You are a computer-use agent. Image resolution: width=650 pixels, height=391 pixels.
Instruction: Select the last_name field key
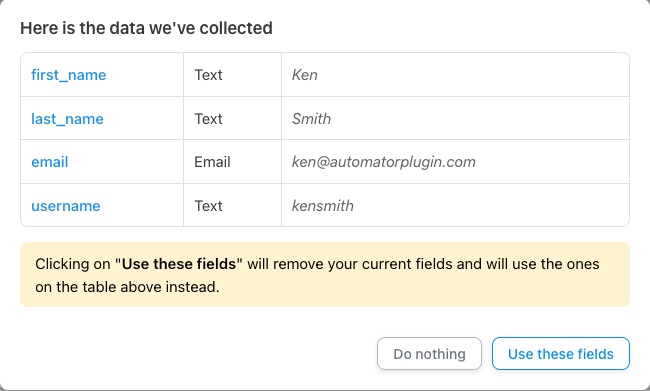[x=68, y=119]
